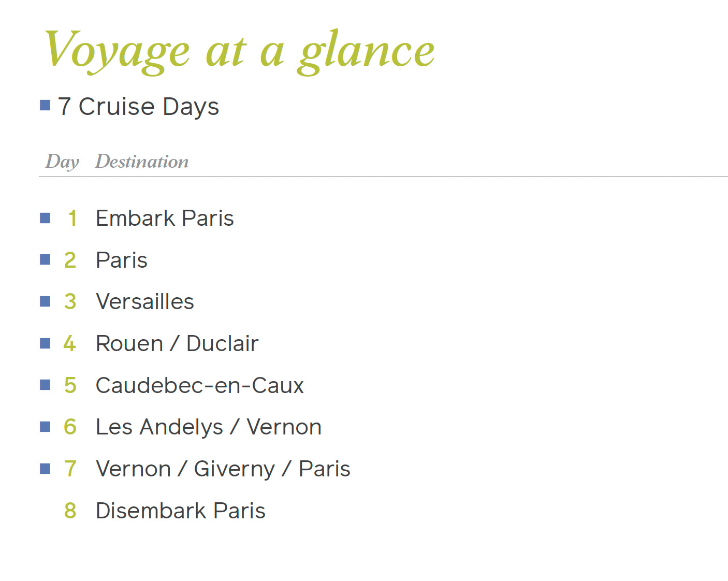Click the blue bullet for Caudebec-en-Caux row
Image resolution: width=728 pixels, height=581 pixels.
(45, 385)
